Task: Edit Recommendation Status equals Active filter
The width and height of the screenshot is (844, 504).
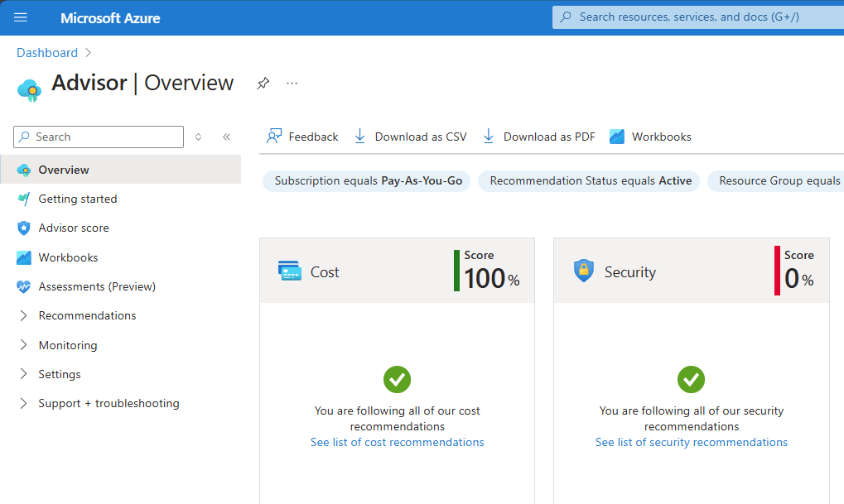Action: [x=589, y=181]
